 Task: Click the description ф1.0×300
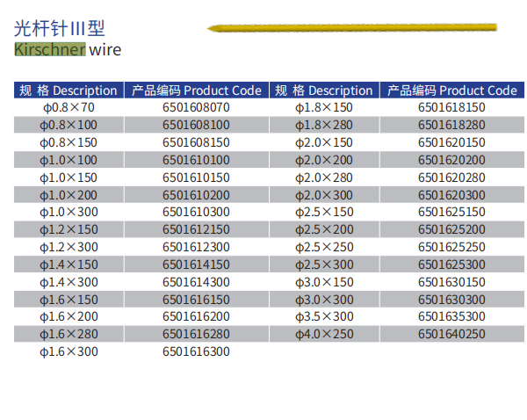[69, 212]
